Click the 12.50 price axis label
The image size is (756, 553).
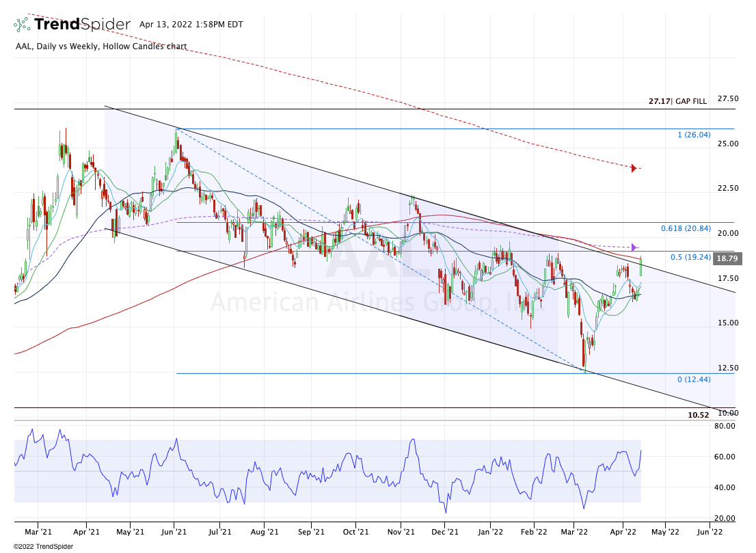click(x=728, y=368)
